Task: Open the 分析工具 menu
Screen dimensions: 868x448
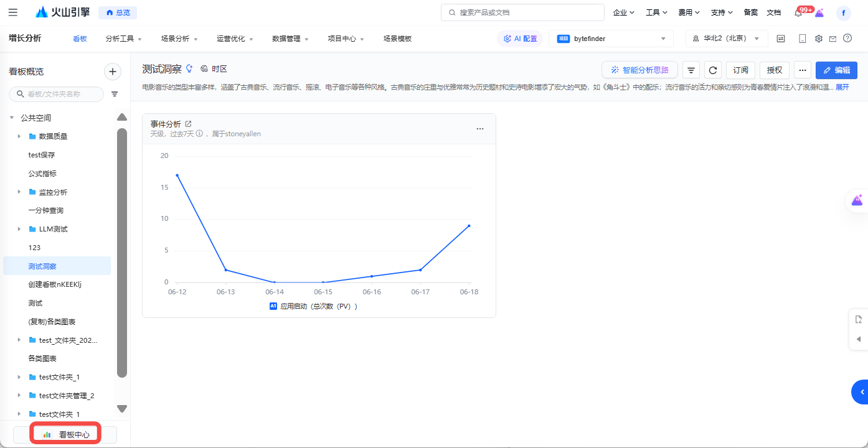Action: (123, 39)
